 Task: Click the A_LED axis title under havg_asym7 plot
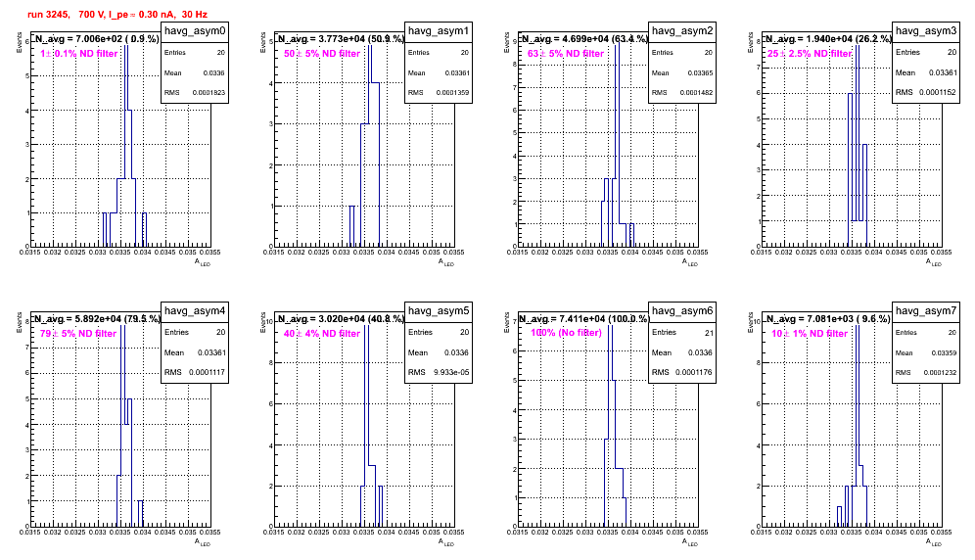(x=934, y=542)
